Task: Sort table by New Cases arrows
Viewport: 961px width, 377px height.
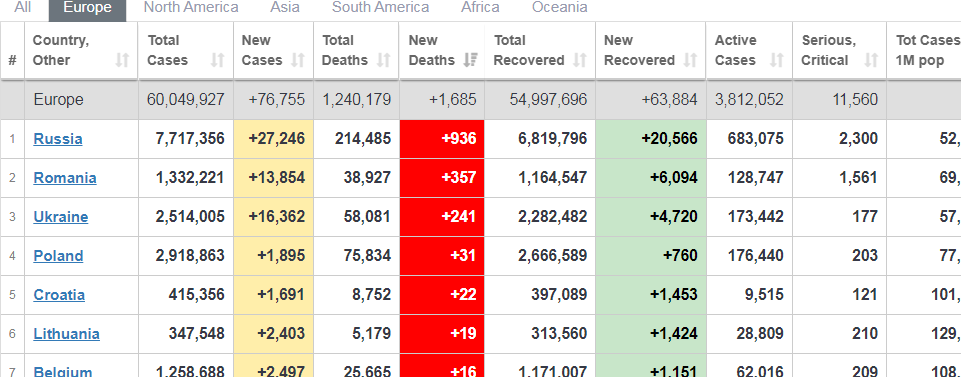Action: pyautogui.click(x=298, y=60)
